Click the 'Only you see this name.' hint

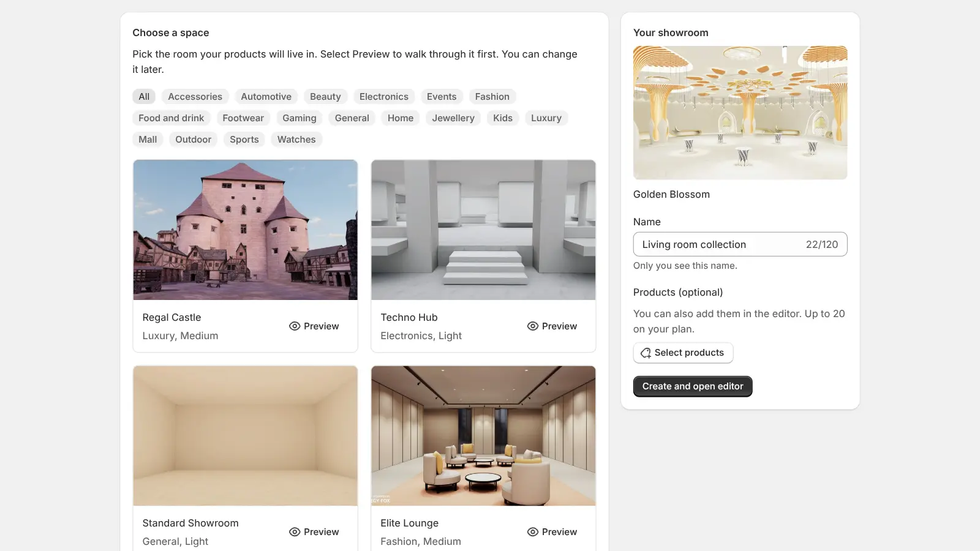tap(685, 266)
